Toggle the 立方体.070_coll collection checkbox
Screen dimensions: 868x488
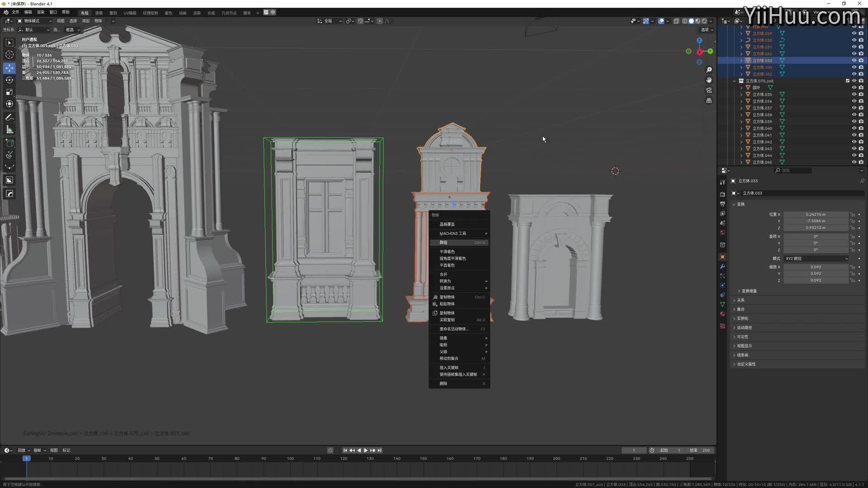(847, 81)
